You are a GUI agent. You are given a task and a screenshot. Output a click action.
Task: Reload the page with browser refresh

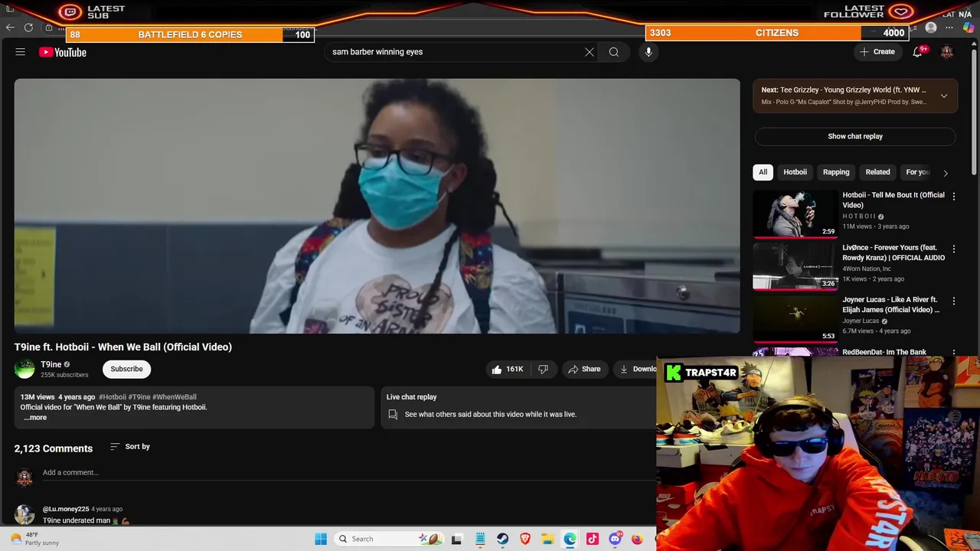[28, 28]
